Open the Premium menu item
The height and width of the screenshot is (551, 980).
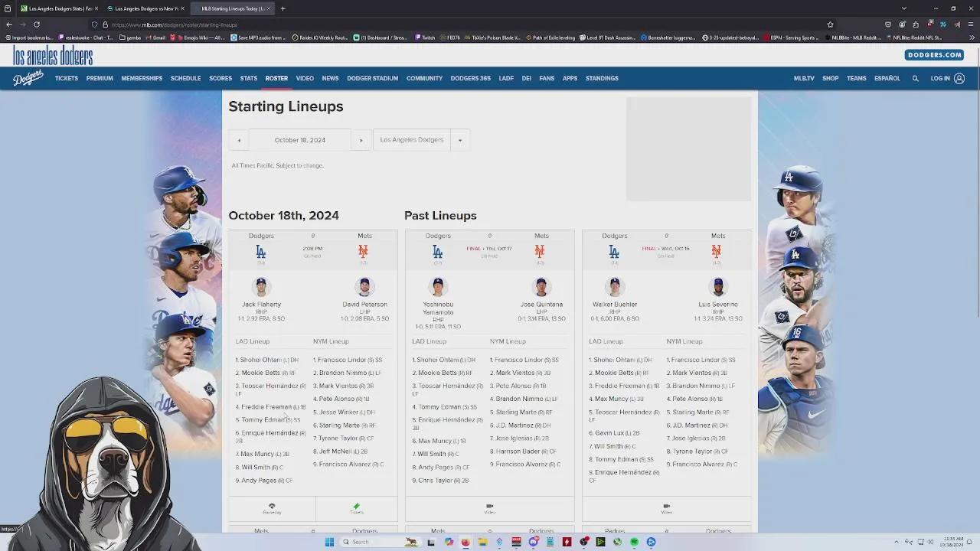pos(100,78)
